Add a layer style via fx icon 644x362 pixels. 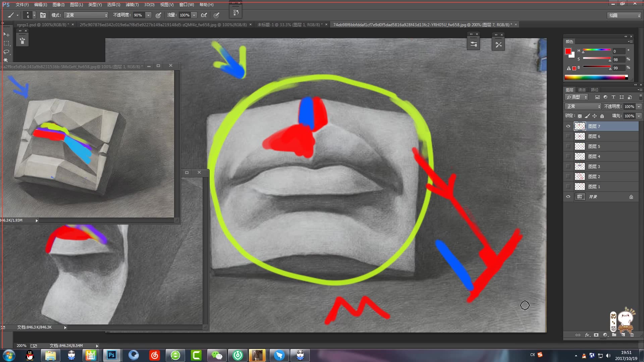[x=587, y=335]
